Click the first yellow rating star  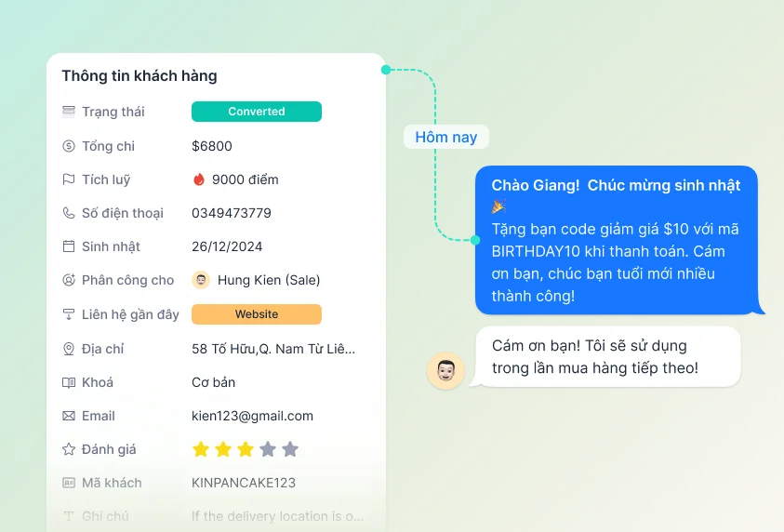coord(201,449)
